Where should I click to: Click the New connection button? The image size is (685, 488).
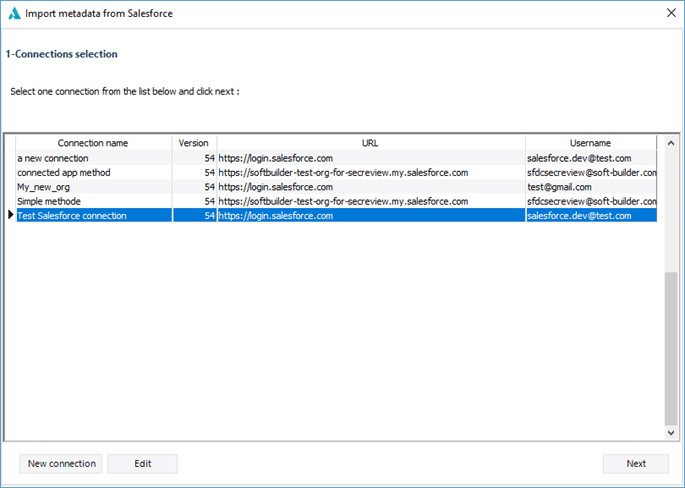61,463
